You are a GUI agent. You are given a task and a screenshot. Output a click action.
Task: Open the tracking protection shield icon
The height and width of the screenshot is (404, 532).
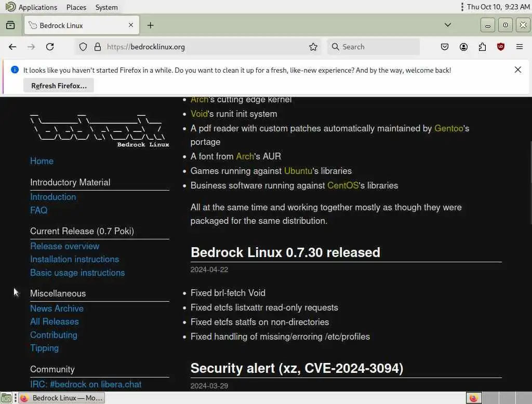tap(83, 47)
